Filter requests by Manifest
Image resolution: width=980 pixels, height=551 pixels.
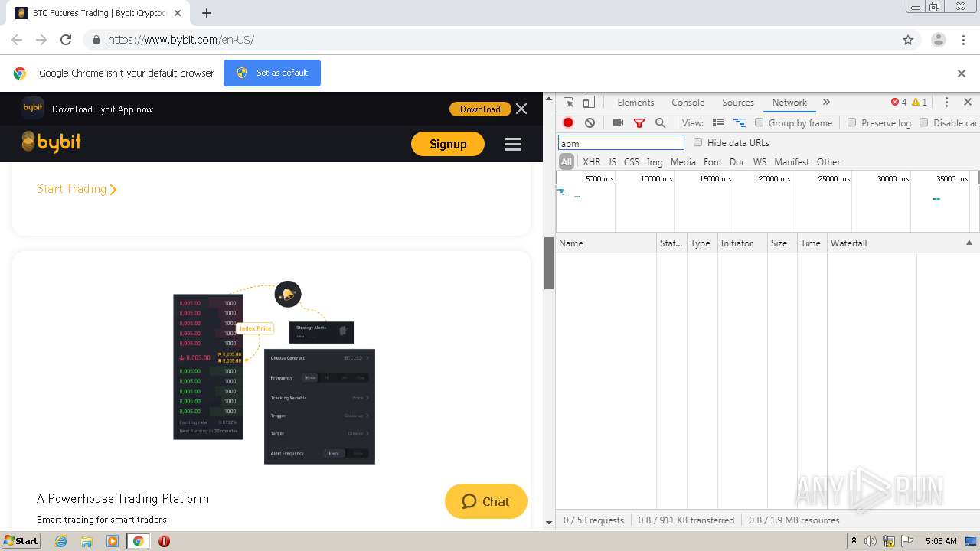point(792,162)
